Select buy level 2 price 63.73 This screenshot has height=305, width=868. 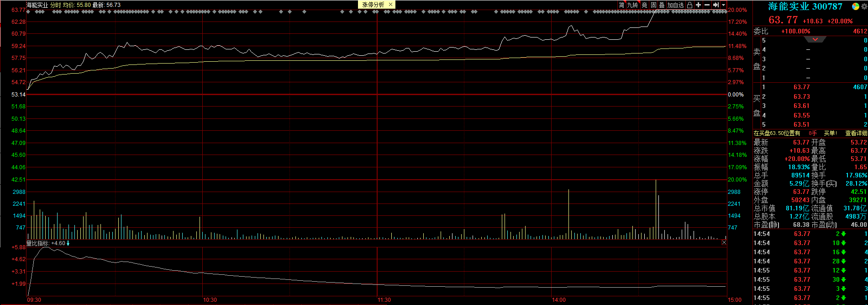point(802,96)
